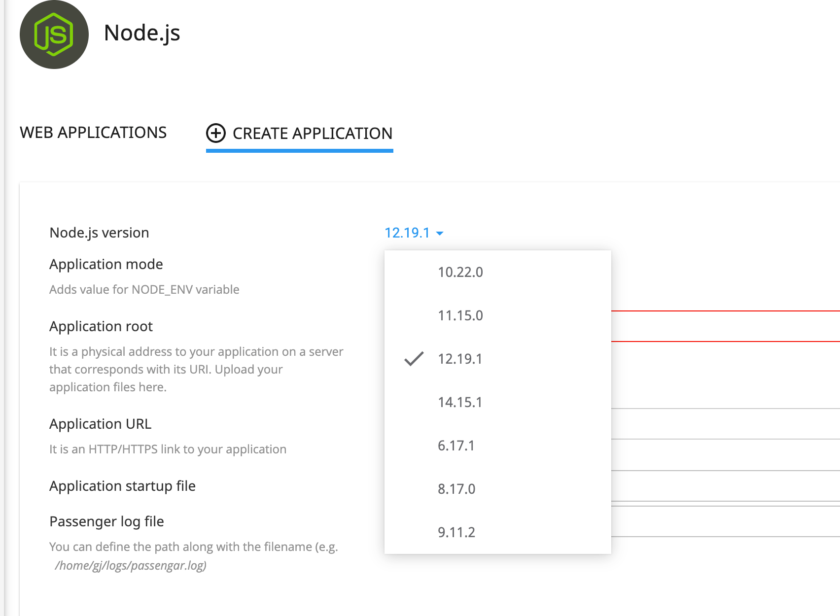
Task: Collapse the 12.19.1 version dropdown
Action: click(414, 233)
